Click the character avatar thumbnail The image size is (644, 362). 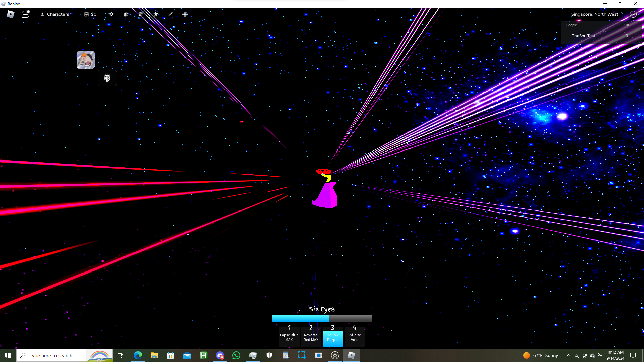pos(86,60)
